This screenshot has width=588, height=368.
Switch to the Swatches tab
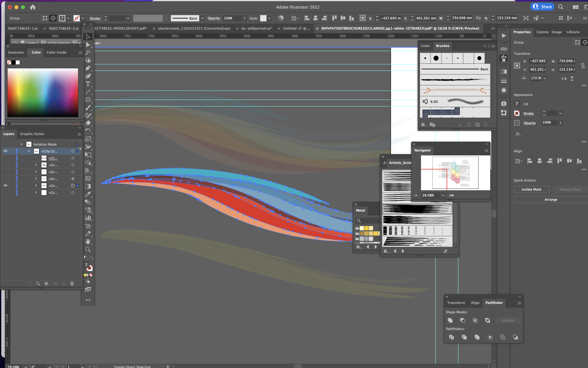16,52
